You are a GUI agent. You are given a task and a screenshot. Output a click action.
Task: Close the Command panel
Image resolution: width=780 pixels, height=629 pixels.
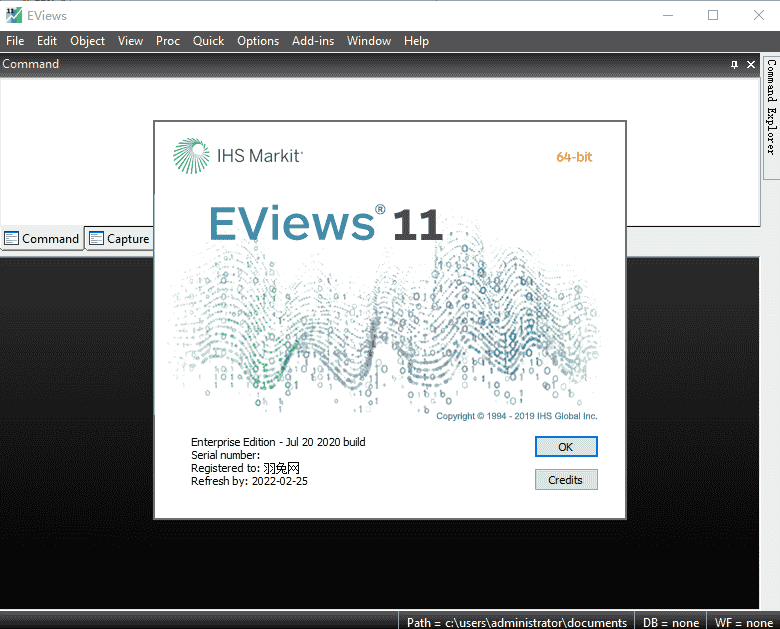click(x=751, y=64)
